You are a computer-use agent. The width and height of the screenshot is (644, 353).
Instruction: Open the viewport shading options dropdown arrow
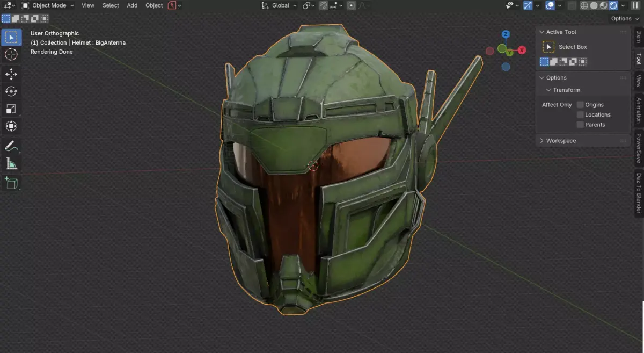623,5
